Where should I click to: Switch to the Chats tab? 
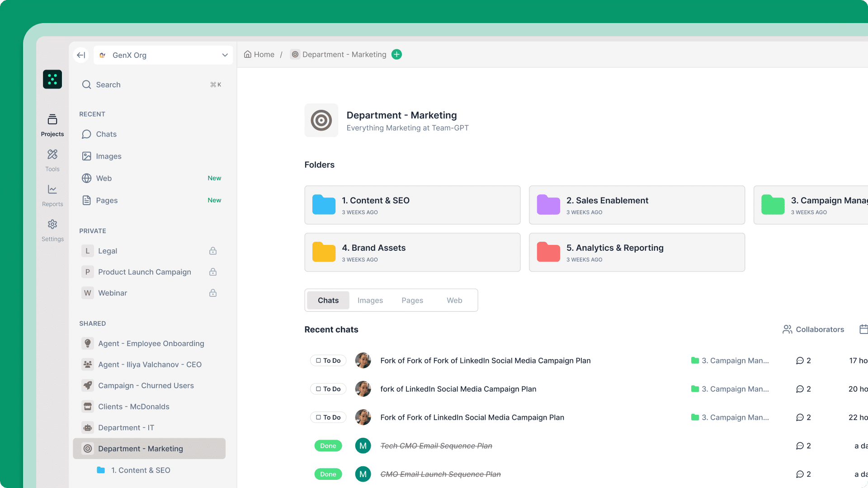(328, 300)
